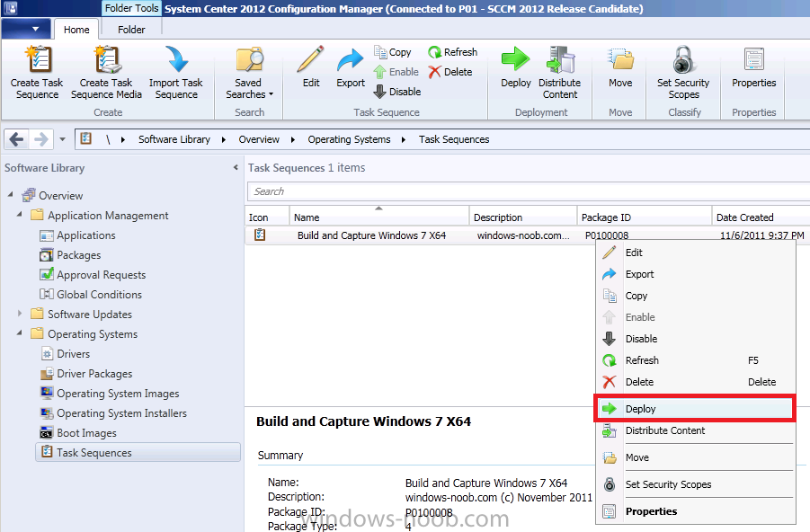The height and width of the screenshot is (532, 810).
Task: Open navigation history dropdown arrow
Action: coord(63,139)
